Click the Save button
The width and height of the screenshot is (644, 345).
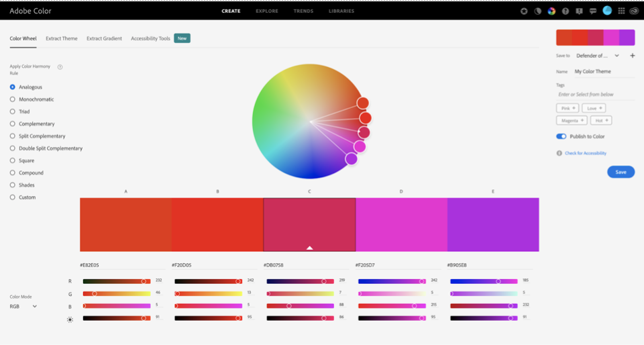click(621, 172)
